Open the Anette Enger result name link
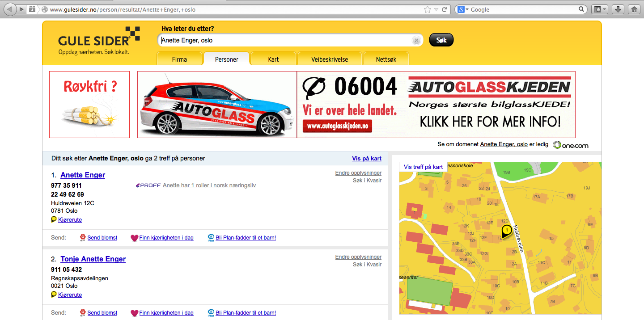 coord(83,175)
